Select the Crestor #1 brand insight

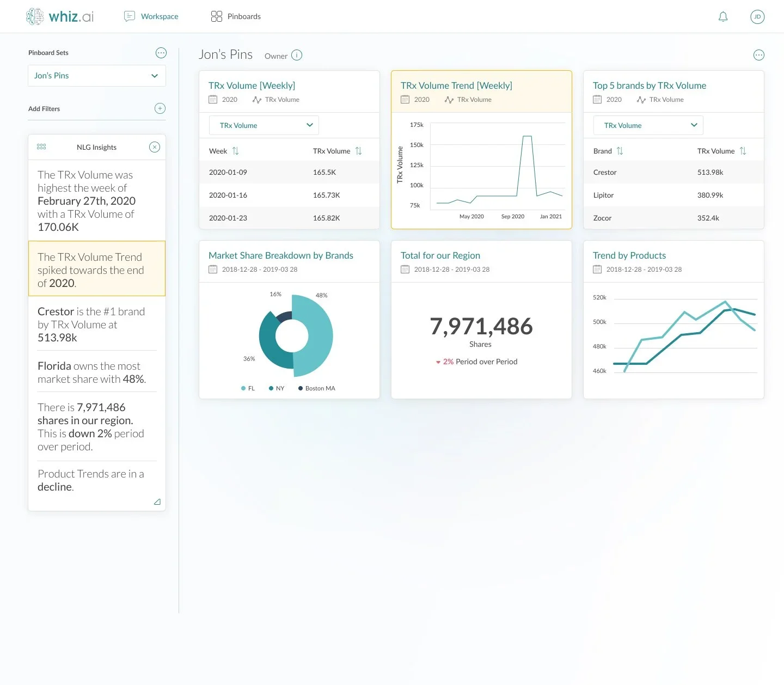(97, 325)
